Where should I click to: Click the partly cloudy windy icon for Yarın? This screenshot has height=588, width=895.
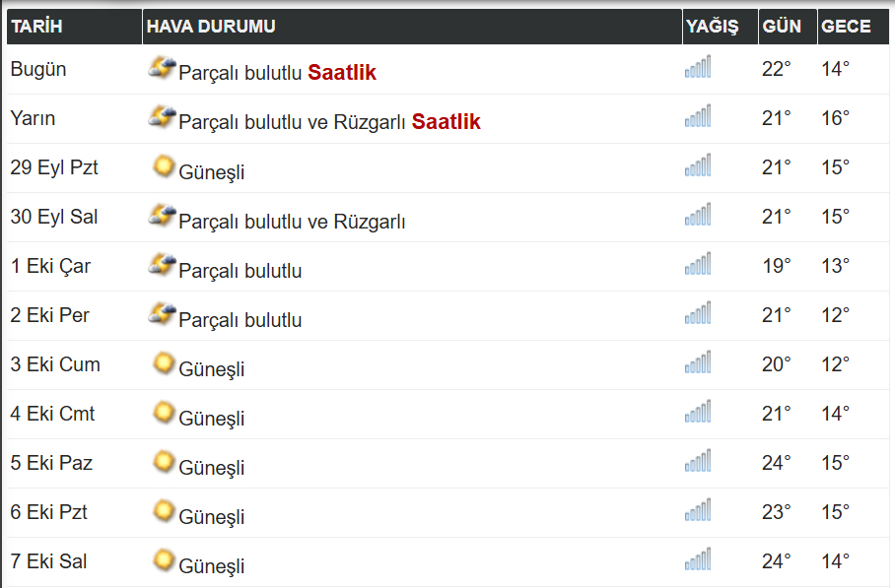(162, 117)
